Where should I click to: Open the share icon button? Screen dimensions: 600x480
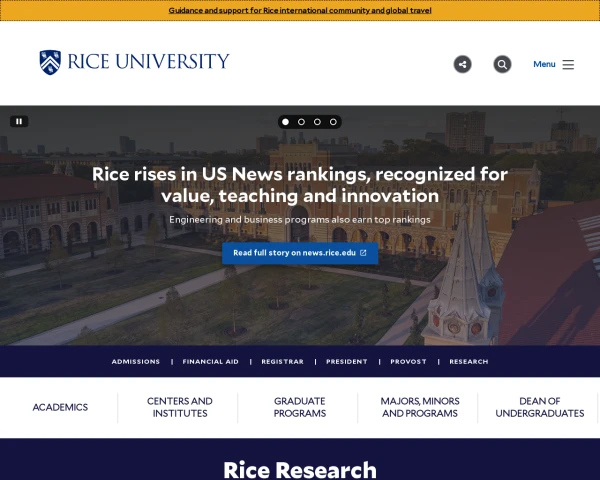[463, 64]
